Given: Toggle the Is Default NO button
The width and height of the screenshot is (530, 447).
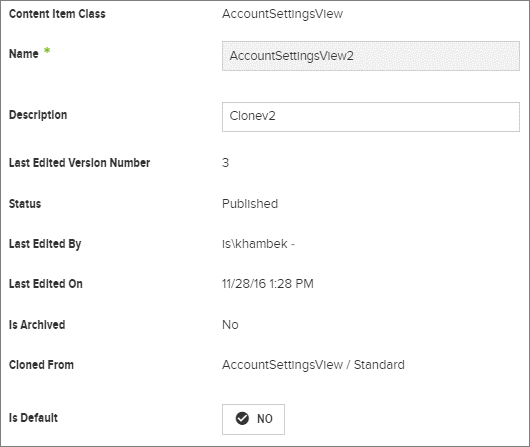Looking at the screenshot, I should pyautogui.click(x=253, y=419).
